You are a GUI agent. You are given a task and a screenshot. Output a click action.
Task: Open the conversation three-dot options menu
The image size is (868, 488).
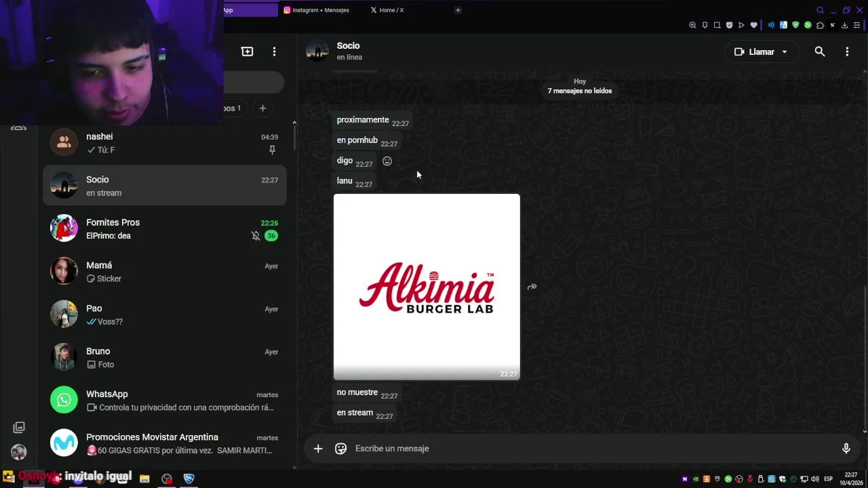tap(847, 52)
